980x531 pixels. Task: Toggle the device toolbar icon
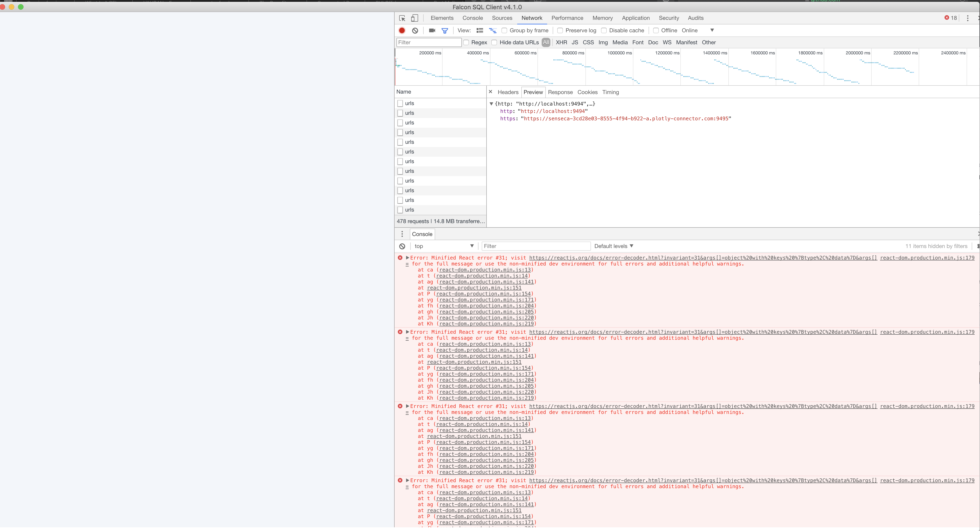point(414,18)
